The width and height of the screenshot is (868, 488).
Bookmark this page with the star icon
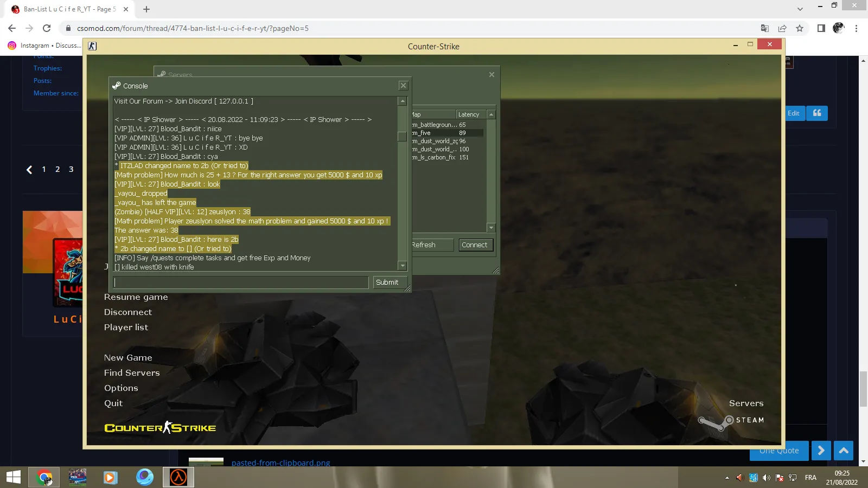pos(800,28)
